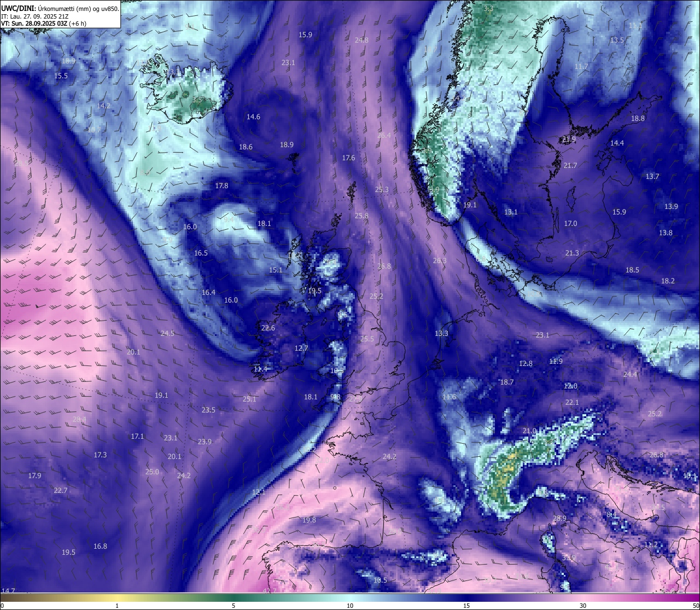Click the map value '11.7'
The height and width of the screenshot is (610, 700).
[581, 67]
